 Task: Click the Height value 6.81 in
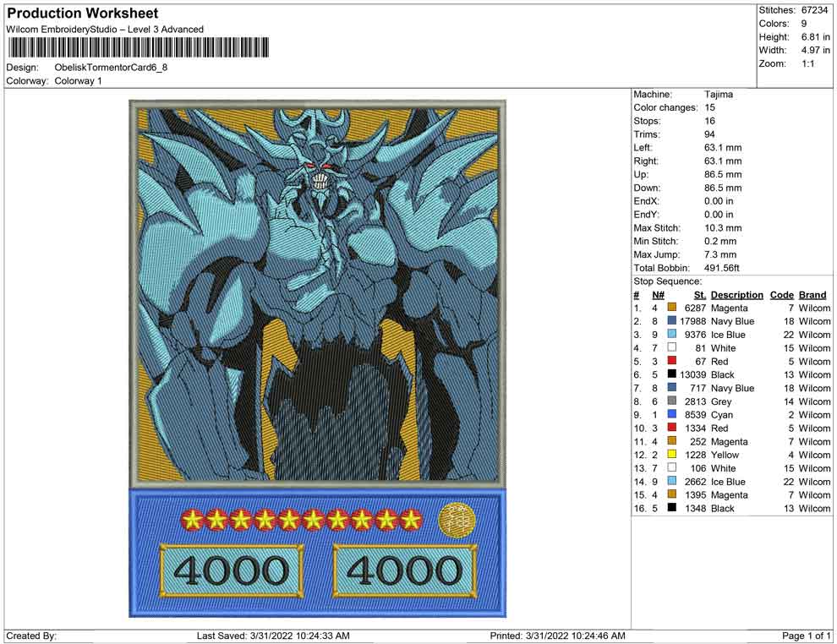tap(815, 37)
